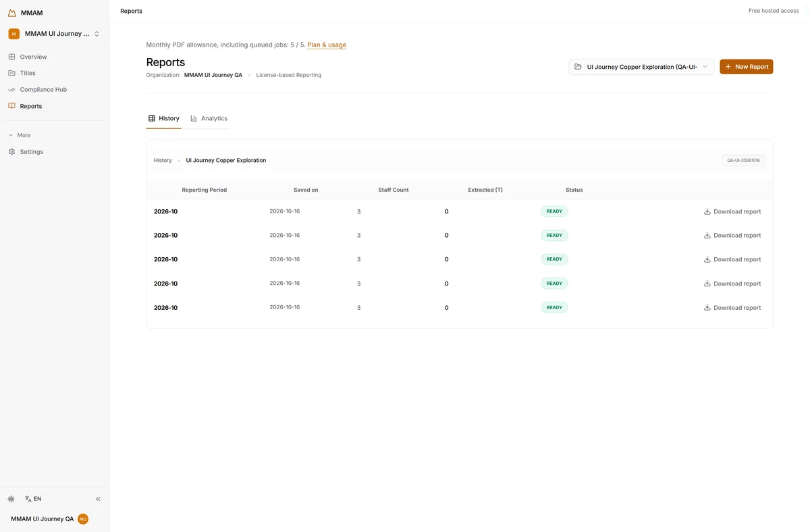This screenshot has width=810, height=532.
Task: Follow the Plan & usage link
Action: 327,45
